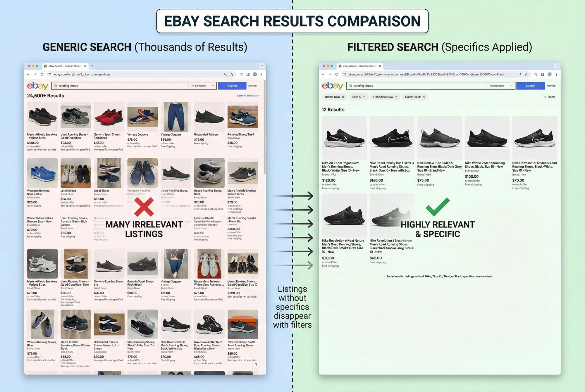Open a new tab with the plus button
Image resolution: width=585 pixels, height=392 pixels.
92,66
